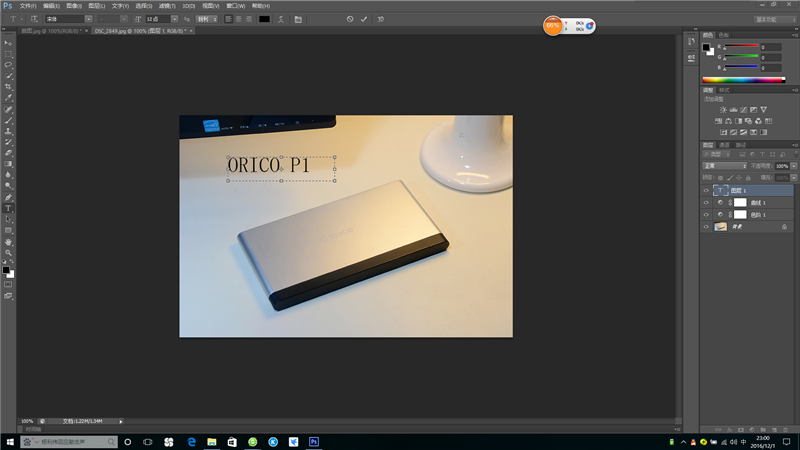800x450 pixels.
Task: Open the font size dropdown
Action: point(174,19)
